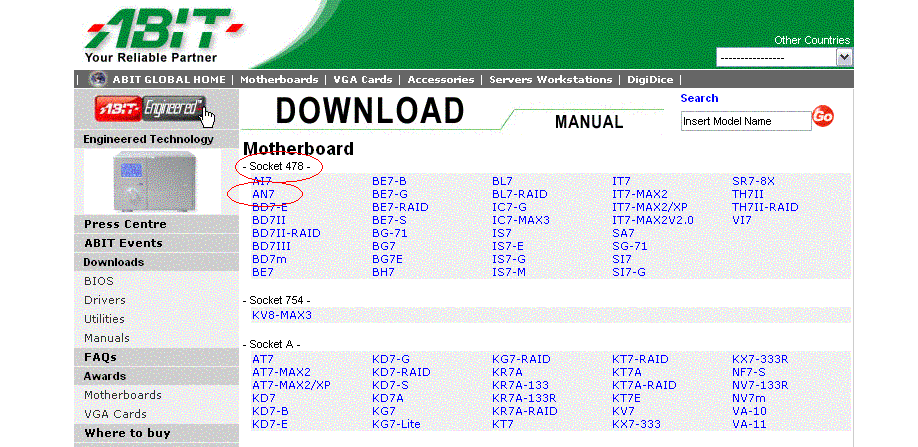The width and height of the screenshot is (918, 447).
Task: Open the VGA Cards top menu item
Action: coord(362,80)
